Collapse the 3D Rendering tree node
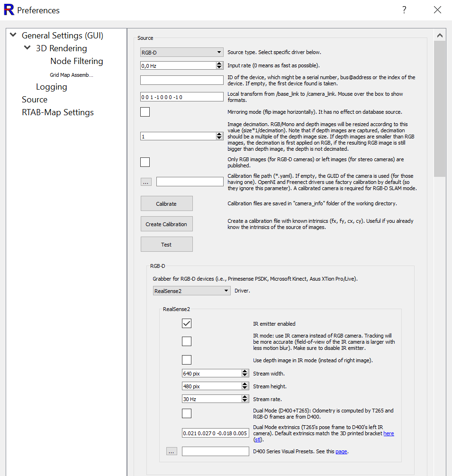This screenshot has height=476, width=452. pyautogui.click(x=27, y=47)
